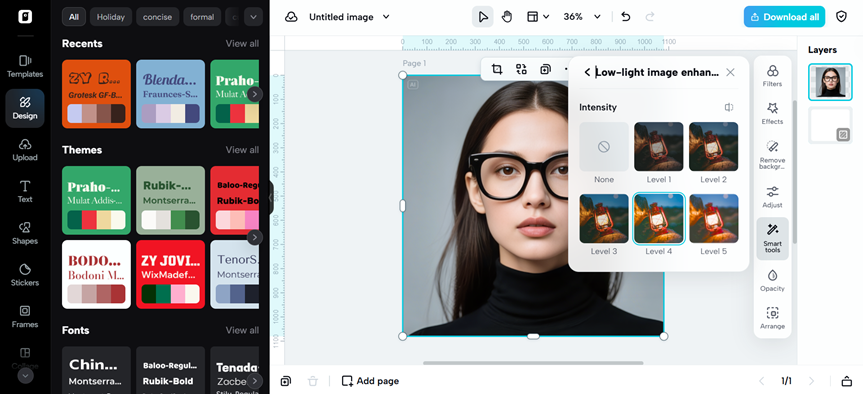
Task: Switch to the Text sidebar tab
Action: pos(25,191)
